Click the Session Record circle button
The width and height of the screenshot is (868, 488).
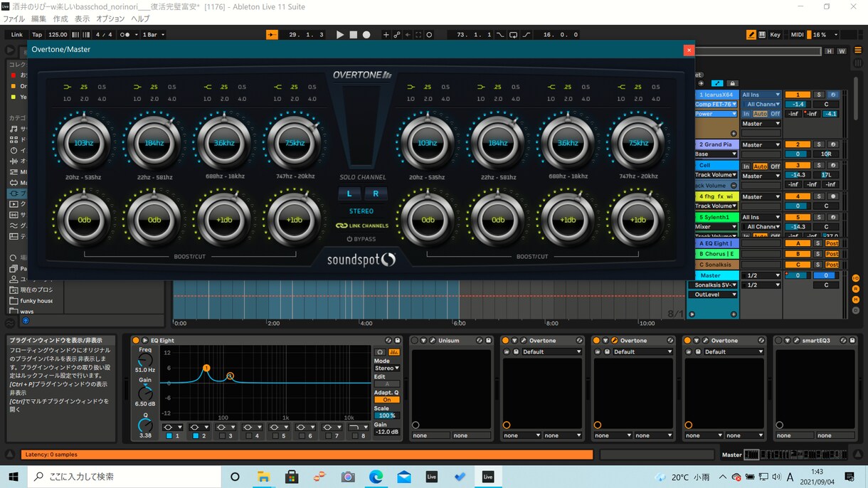click(429, 35)
